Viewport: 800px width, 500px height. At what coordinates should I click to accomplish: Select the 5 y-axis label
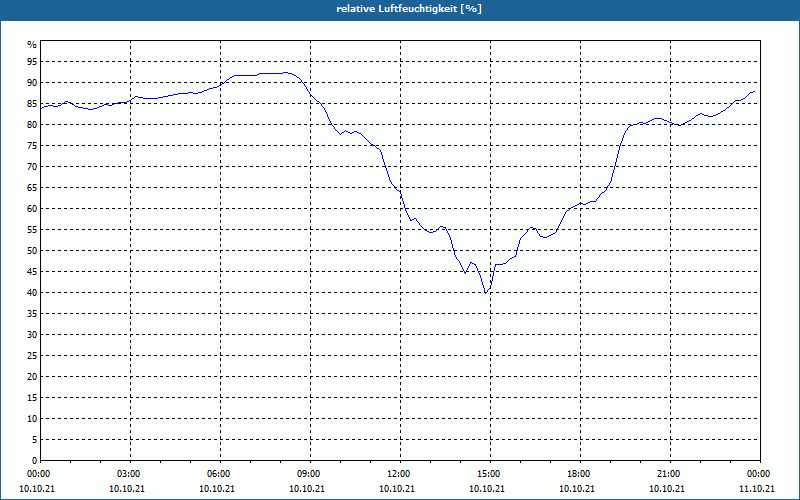(35, 440)
